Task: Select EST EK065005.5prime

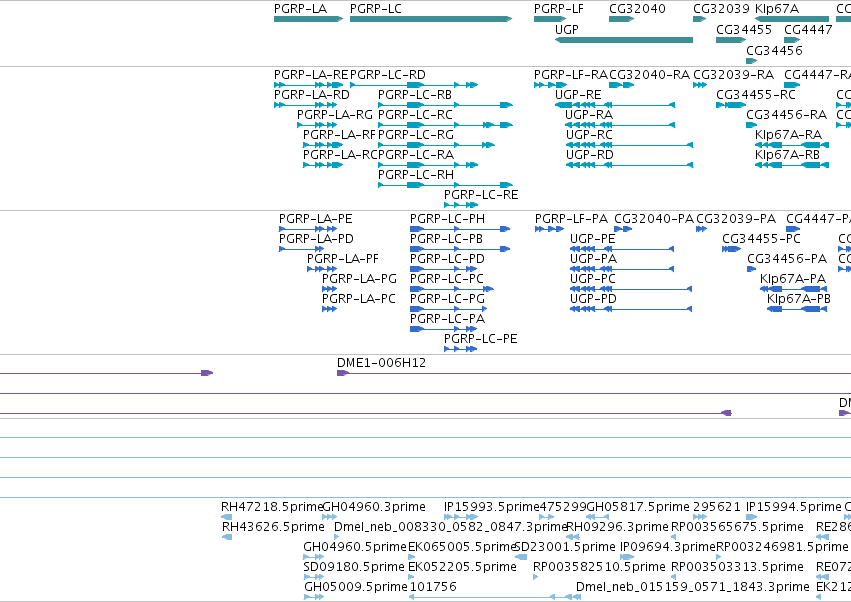Action: click(411, 557)
